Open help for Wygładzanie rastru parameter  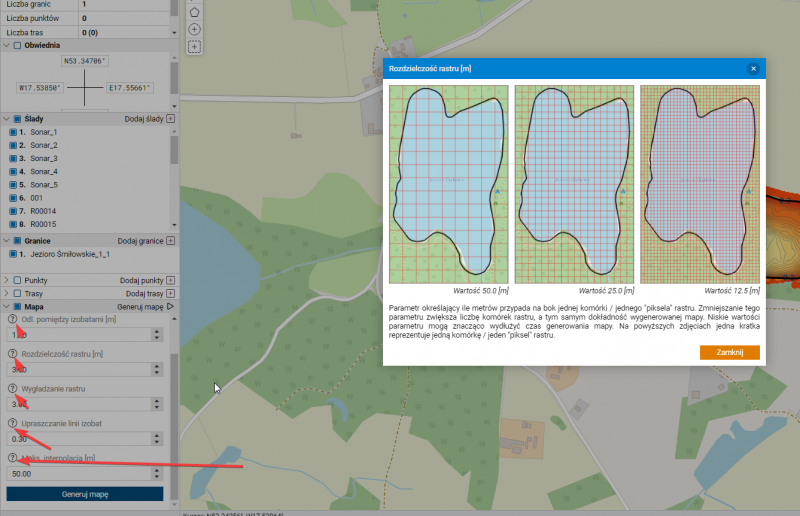12,389
